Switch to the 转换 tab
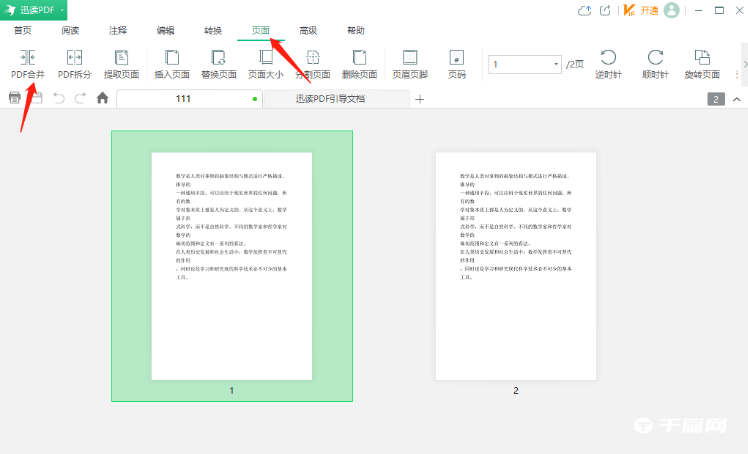The height and width of the screenshot is (454, 748). [x=213, y=31]
